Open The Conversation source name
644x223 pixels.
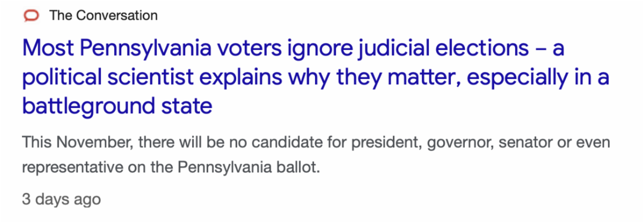tap(104, 16)
